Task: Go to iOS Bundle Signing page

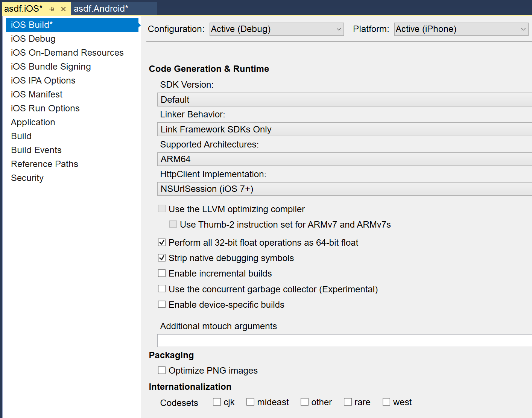Action: pos(51,67)
